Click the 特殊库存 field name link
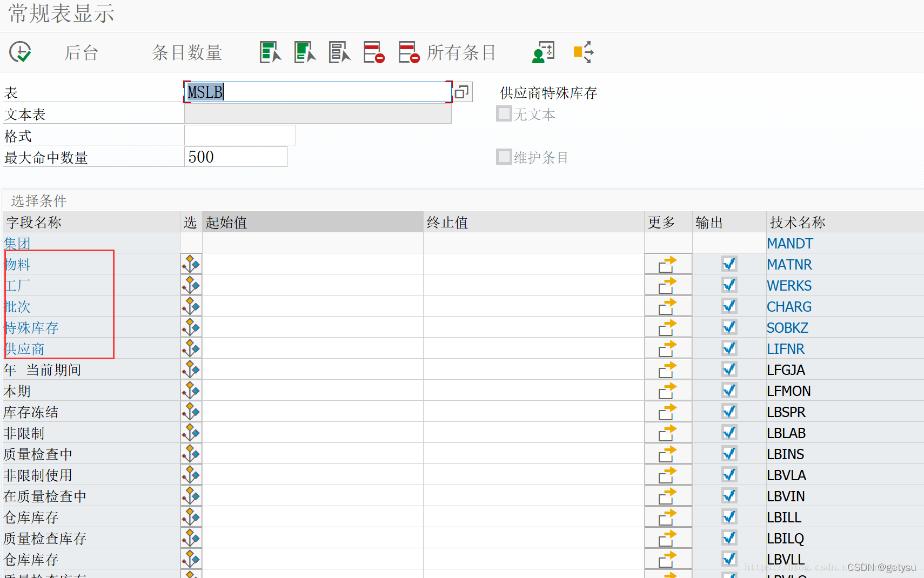The width and height of the screenshot is (924, 578). click(x=31, y=327)
